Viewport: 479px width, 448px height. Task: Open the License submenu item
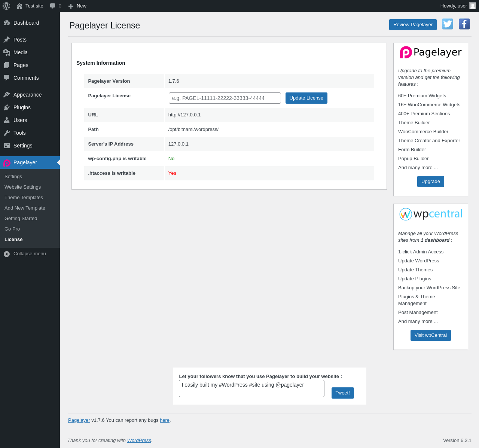click(x=13, y=240)
